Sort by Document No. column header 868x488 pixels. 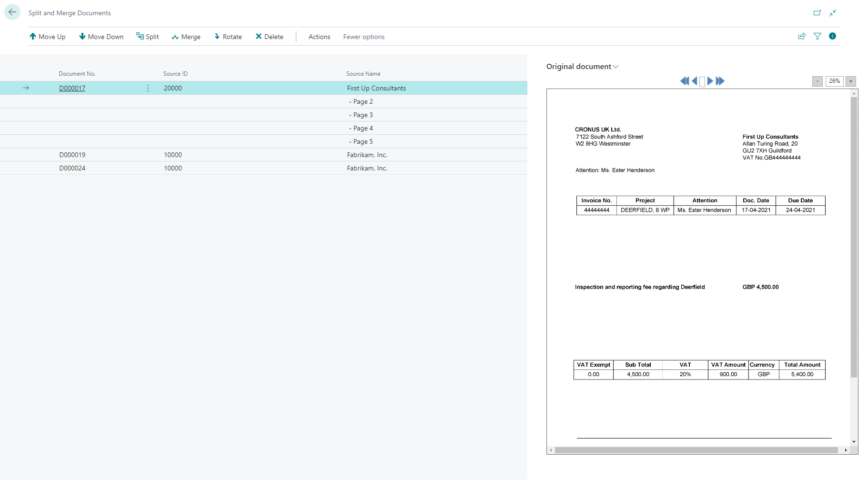(x=77, y=74)
